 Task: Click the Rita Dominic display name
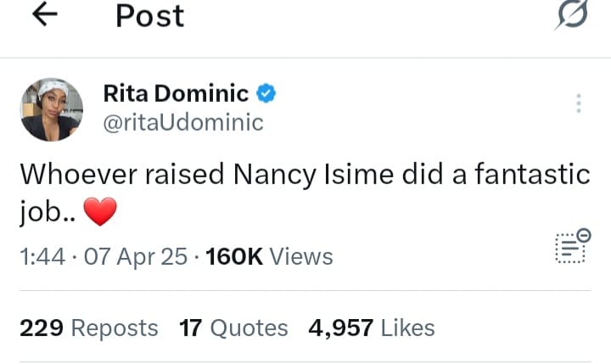[176, 94]
